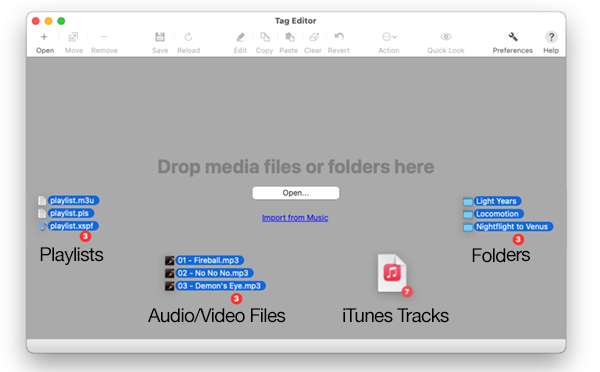Copy tags with the Copy icon

pos(264,37)
